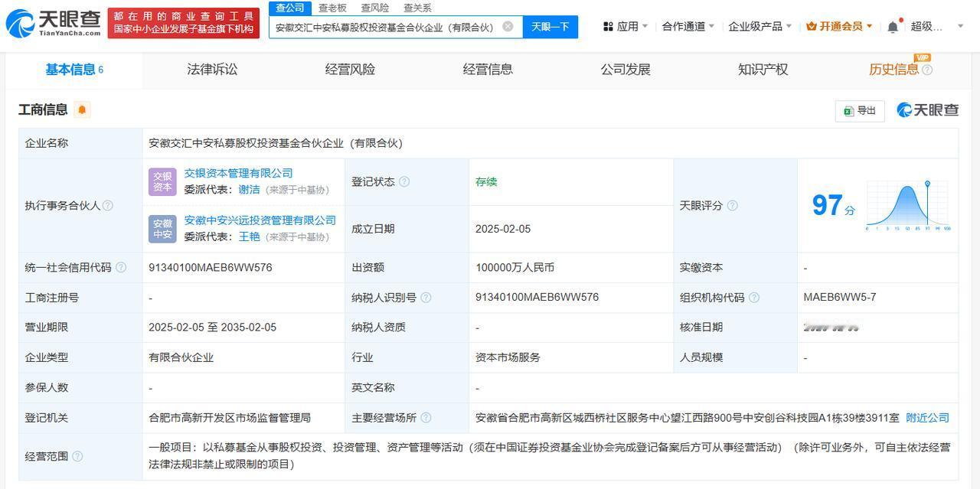Screen dimensions: 980x489
Task: Switch to the 经营风险 tab
Action: click(x=350, y=70)
